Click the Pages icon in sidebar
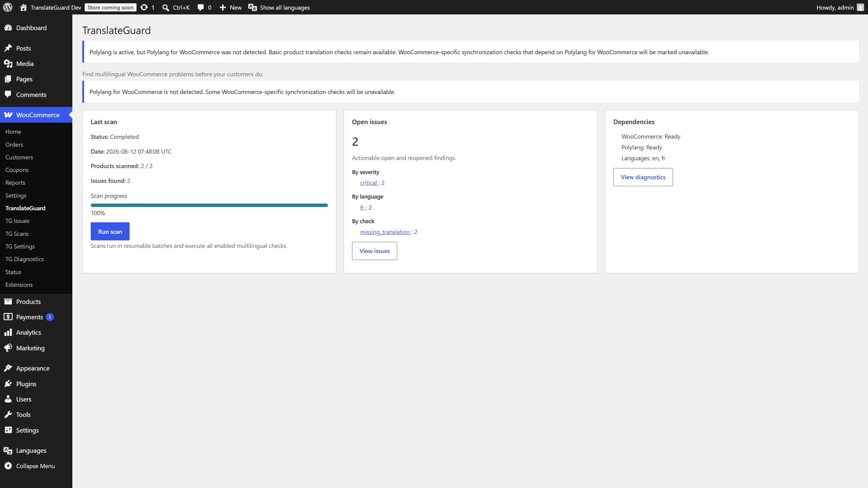The image size is (868, 488). [x=8, y=79]
